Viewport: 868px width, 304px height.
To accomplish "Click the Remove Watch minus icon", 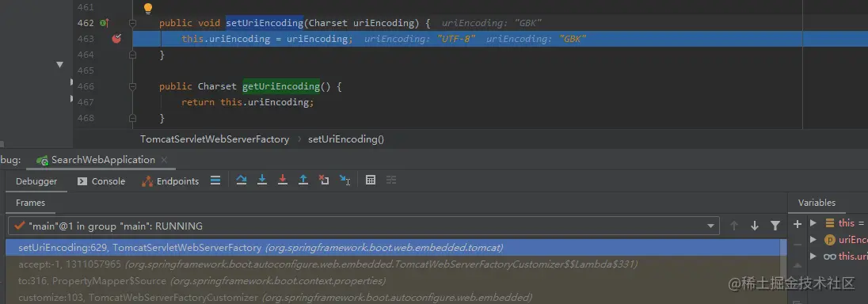I will click(x=798, y=244).
